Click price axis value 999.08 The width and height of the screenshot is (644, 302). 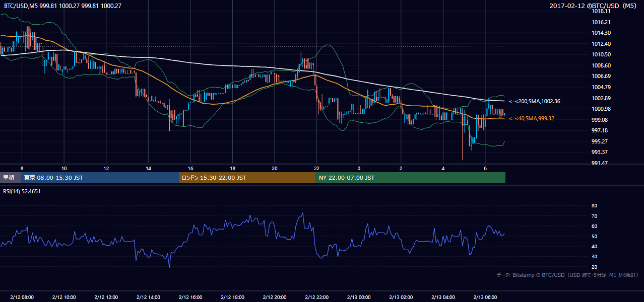[599, 119]
